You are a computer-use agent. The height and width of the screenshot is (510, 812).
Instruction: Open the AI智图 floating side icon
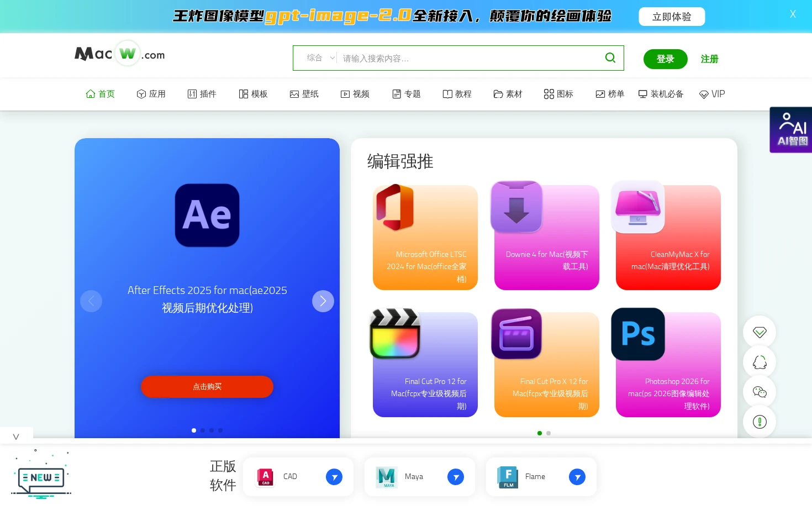pyautogui.click(x=791, y=130)
